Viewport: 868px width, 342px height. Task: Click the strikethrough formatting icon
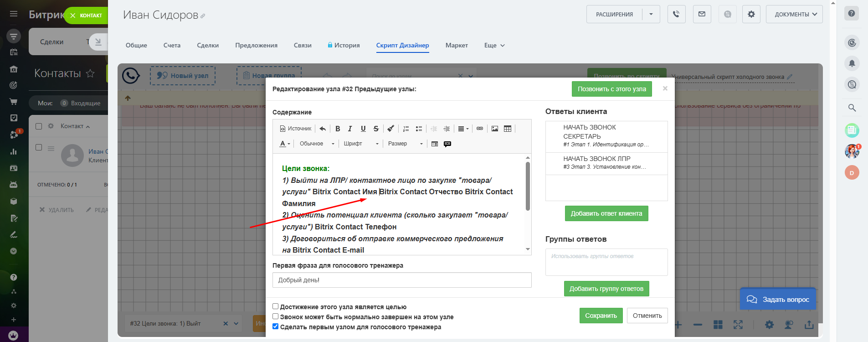tap(376, 129)
